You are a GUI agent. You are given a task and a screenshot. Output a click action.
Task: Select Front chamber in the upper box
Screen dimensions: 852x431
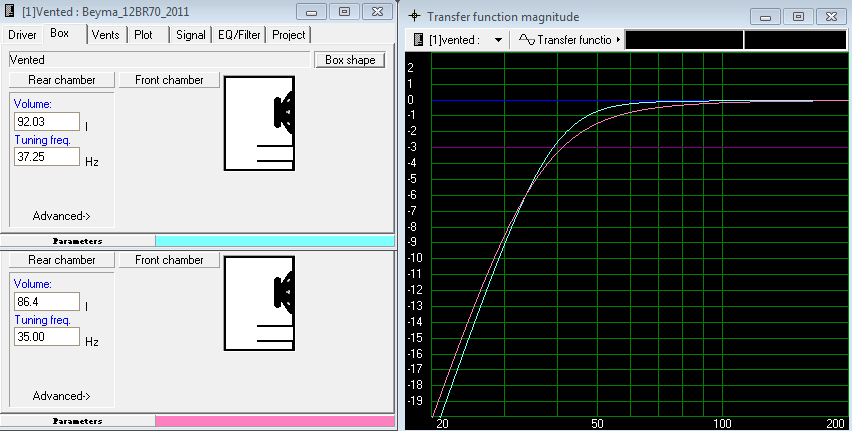[x=169, y=80]
